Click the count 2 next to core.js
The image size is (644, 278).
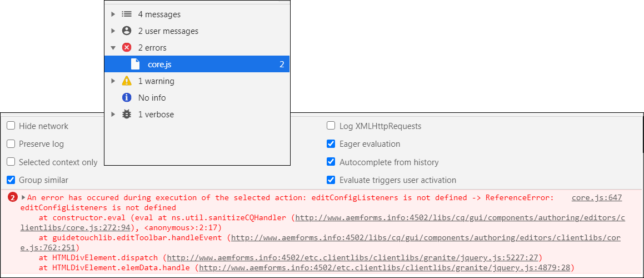tap(282, 64)
